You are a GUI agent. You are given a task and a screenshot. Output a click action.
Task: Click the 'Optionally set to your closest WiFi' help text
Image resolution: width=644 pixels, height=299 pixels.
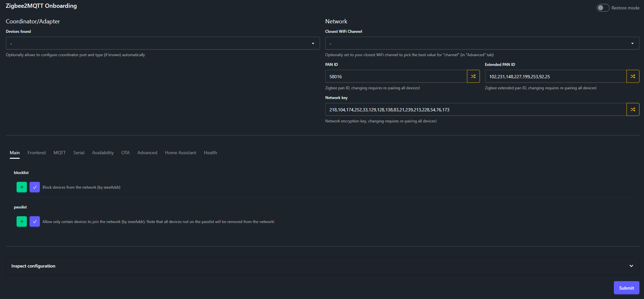click(x=409, y=55)
